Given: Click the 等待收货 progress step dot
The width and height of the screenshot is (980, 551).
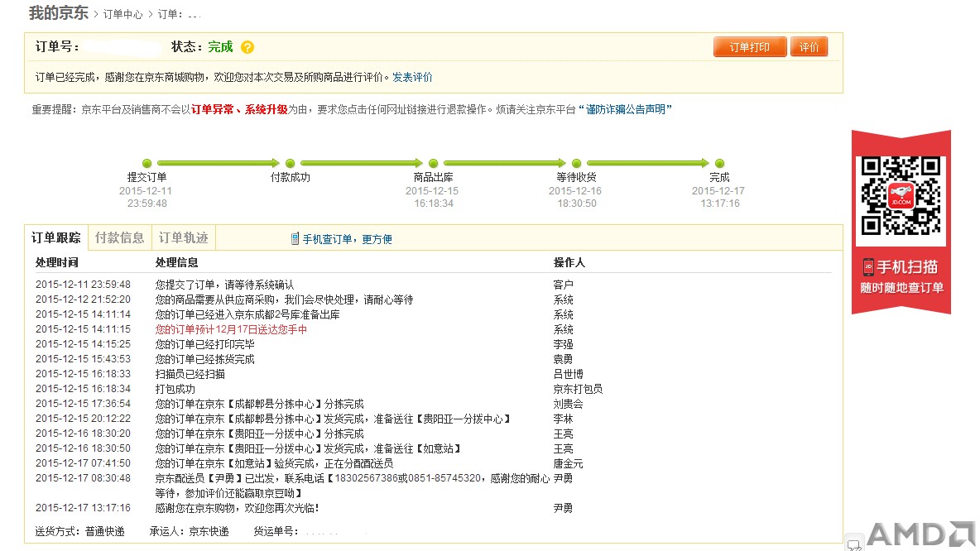Looking at the screenshot, I should tap(576, 163).
